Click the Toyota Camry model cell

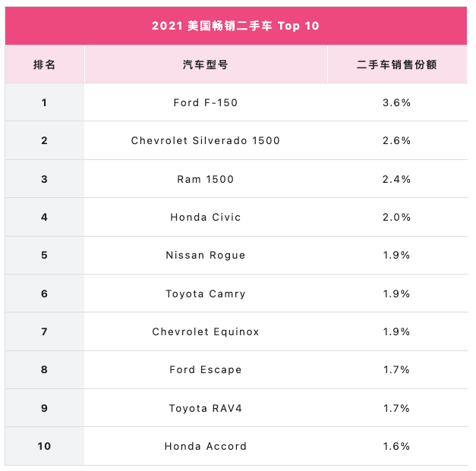pos(206,294)
